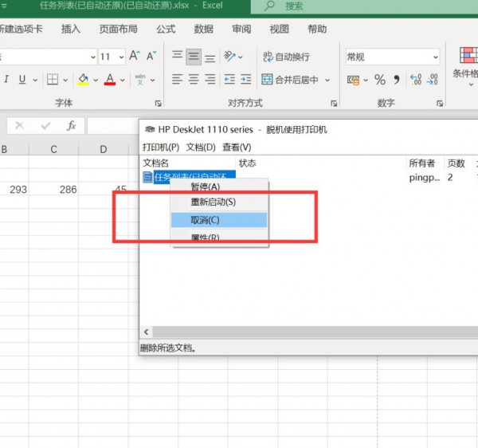Open underline style dropdown arrow
The image size is (478, 448).
(35, 80)
